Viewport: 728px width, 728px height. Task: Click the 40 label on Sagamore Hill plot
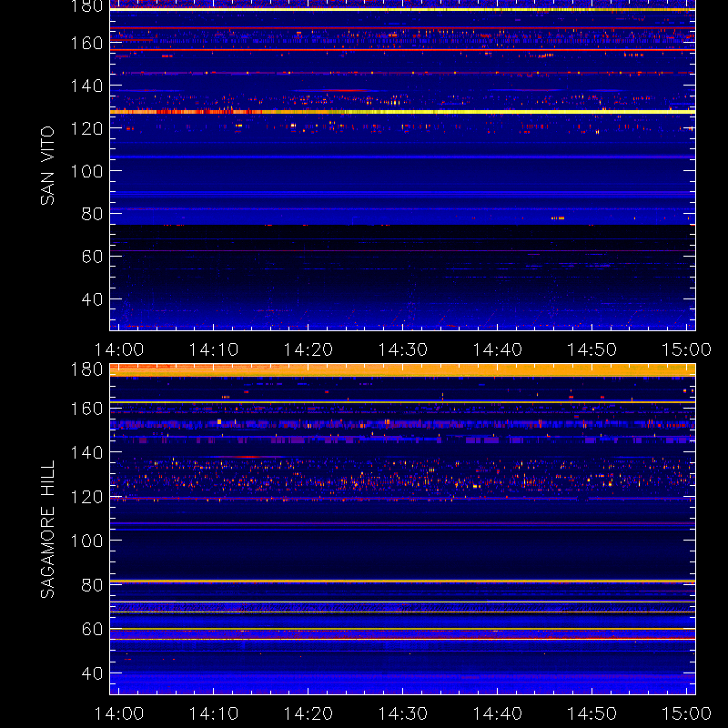(92, 673)
